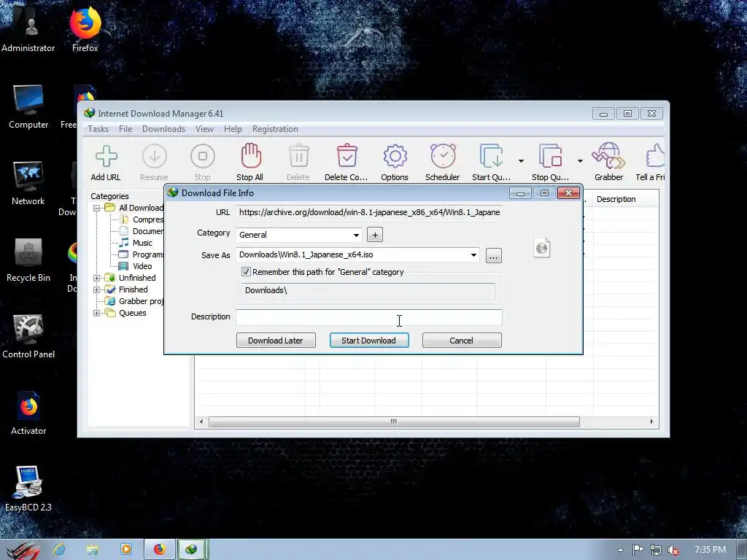Click the browse ellipsis button
This screenshot has width=747, height=560.
coord(494,256)
